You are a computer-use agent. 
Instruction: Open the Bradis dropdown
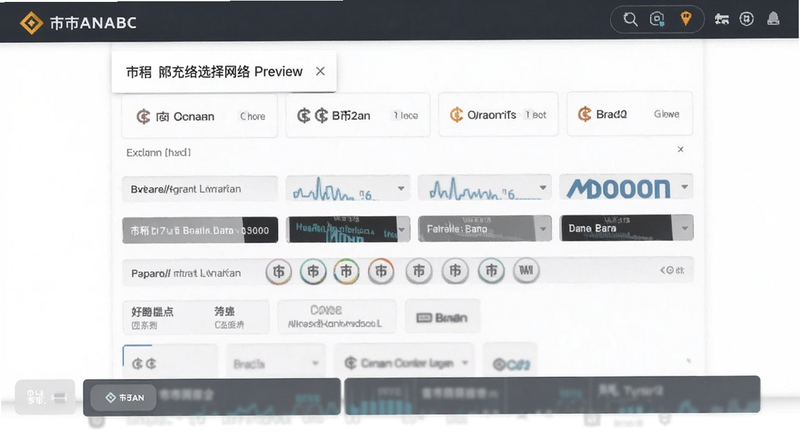pyautogui.click(x=276, y=363)
